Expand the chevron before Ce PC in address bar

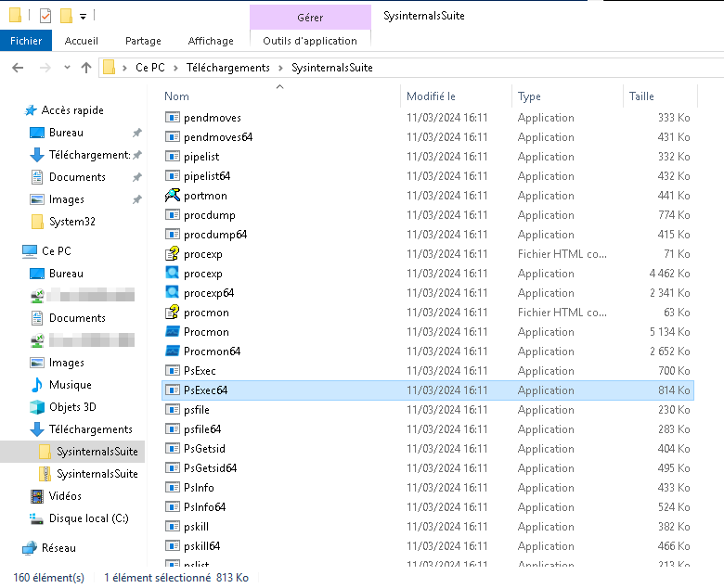pos(124,69)
